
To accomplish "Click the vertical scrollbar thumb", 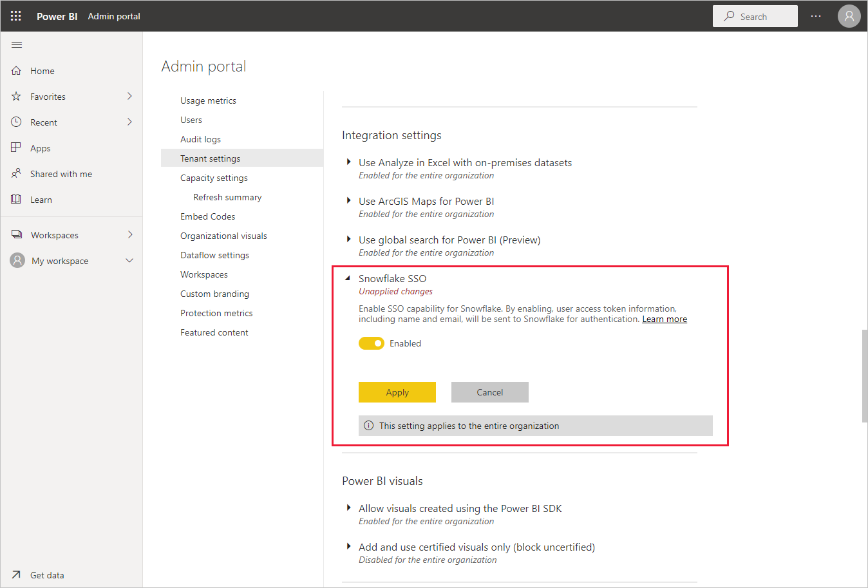I will point(864,376).
